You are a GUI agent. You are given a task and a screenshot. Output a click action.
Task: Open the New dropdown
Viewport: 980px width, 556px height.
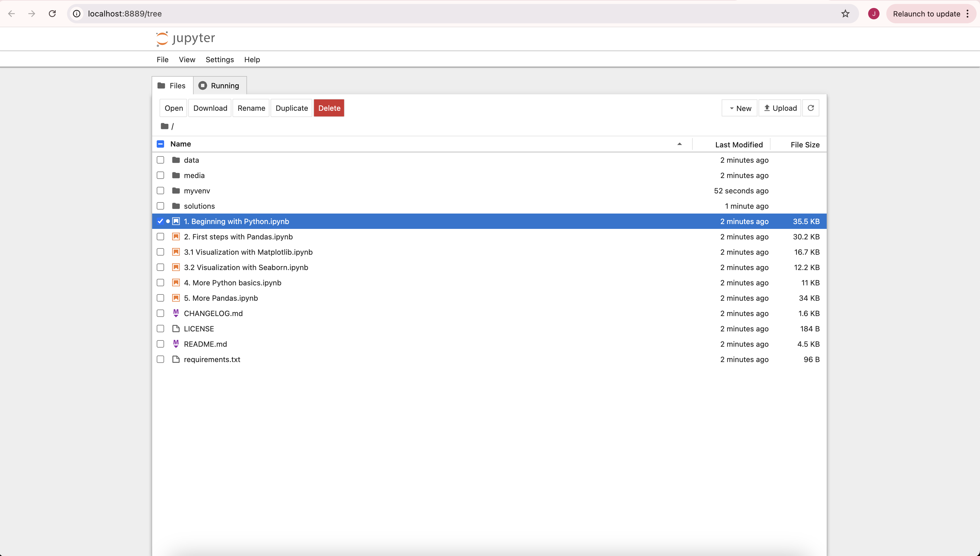pyautogui.click(x=740, y=108)
